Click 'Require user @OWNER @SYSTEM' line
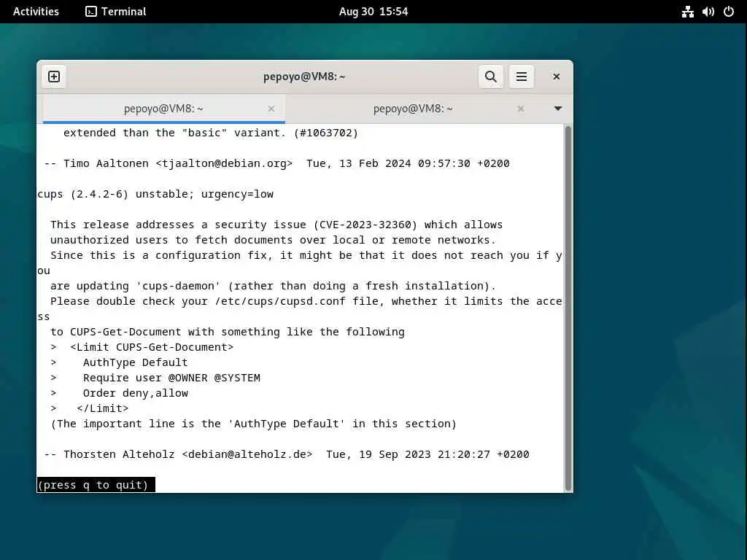This screenshot has height=560, width=747. pyautogui.click(x=171, y=378)
